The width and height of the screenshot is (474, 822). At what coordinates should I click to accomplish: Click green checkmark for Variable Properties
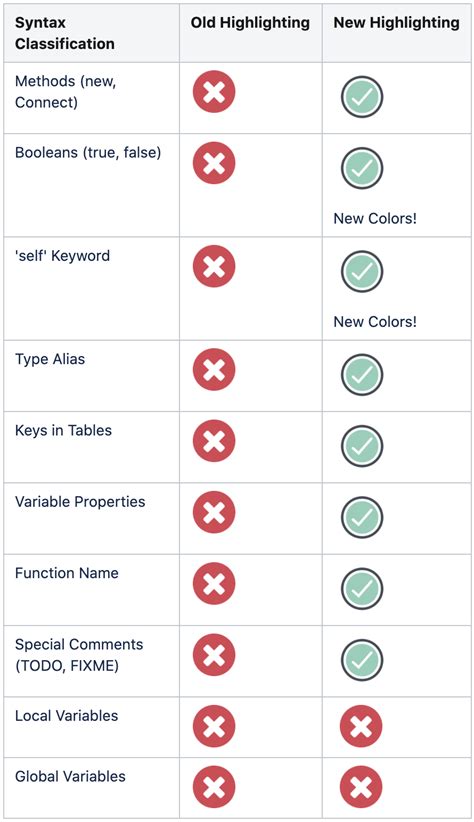(362, 517)
